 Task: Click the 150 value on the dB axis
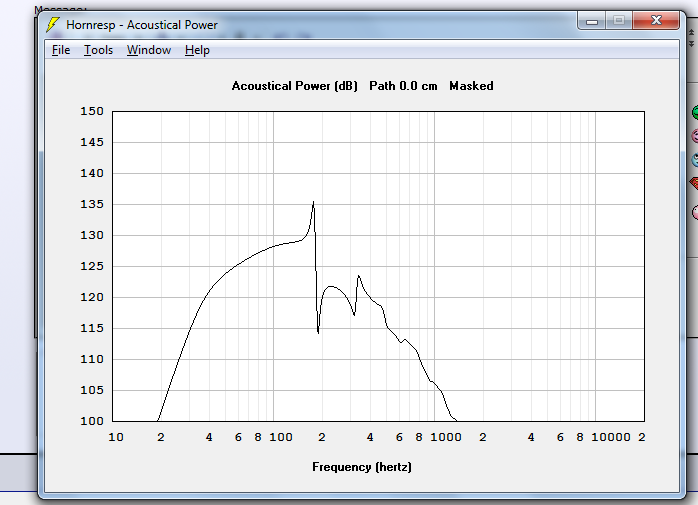click(92, 111)
